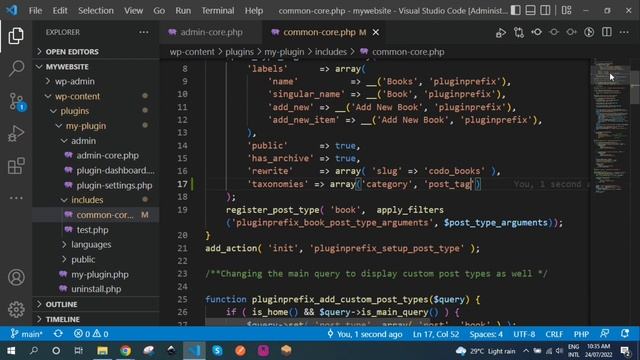Click the feedback icon in status bar
Viewport: 640px width, 360px height.
pyautogui.click(x=604, y=334)
